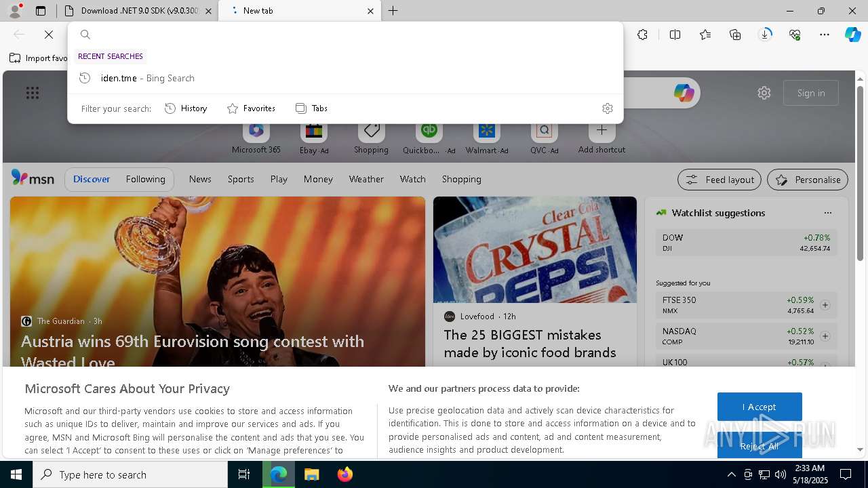
Task: Select the Discover feed tab
Action: coord(92,179)
